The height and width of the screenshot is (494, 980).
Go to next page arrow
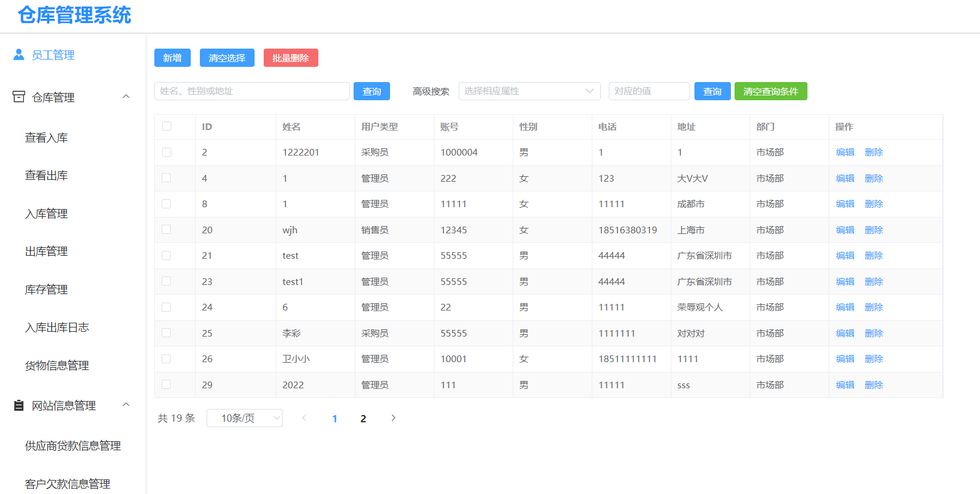pyautogui.click(x=393, y=417)
